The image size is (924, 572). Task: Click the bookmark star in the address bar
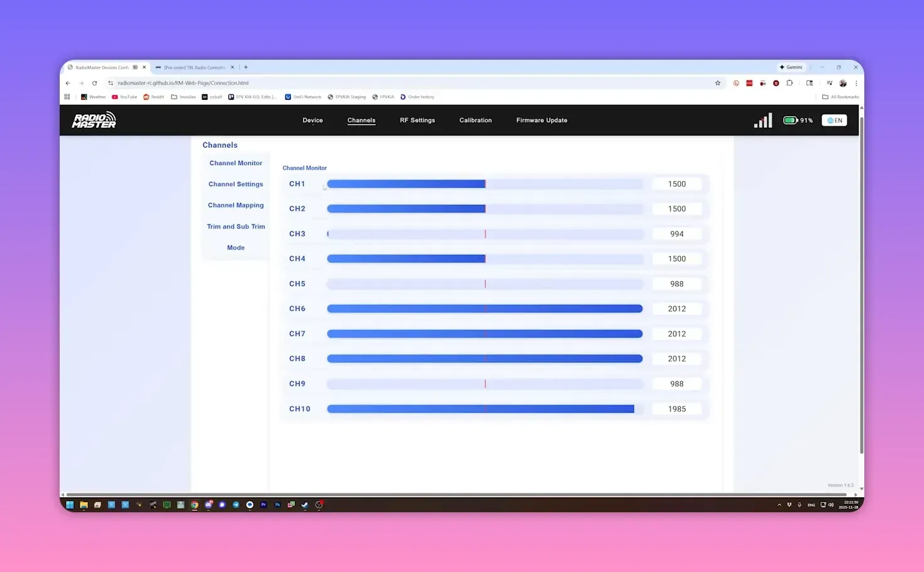tap(717, 82)
